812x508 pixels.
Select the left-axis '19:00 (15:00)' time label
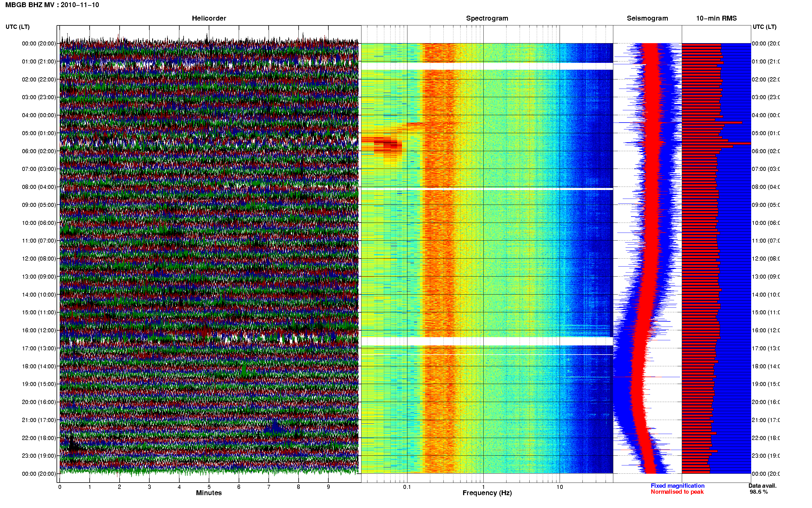(39, 384)
